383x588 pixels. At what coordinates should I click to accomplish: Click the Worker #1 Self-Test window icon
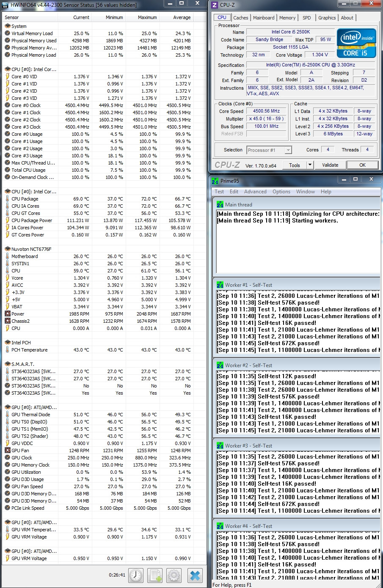point(220,285)
